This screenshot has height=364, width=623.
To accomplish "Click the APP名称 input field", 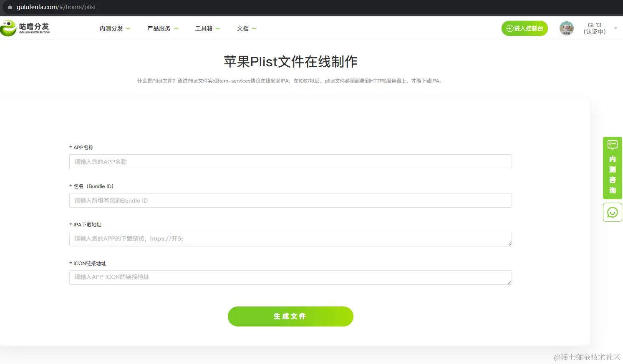I will coord(290,162).
